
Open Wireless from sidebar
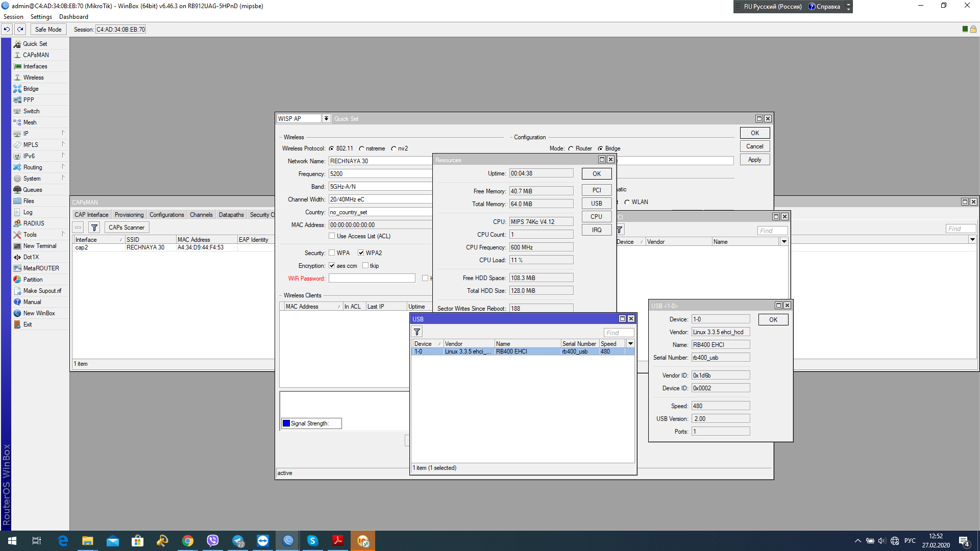(33, 78)
